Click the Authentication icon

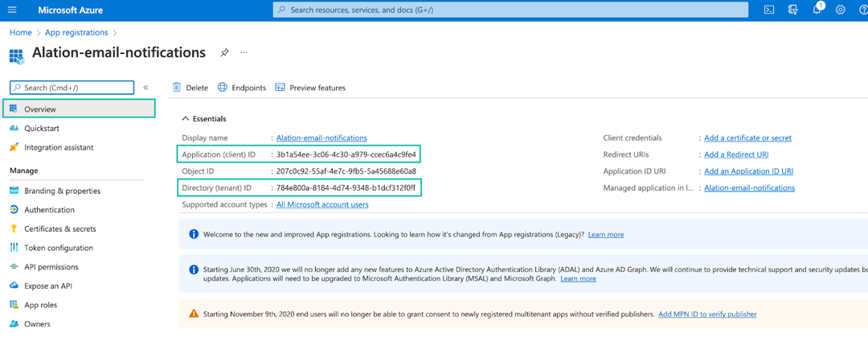tap(14, 209)
